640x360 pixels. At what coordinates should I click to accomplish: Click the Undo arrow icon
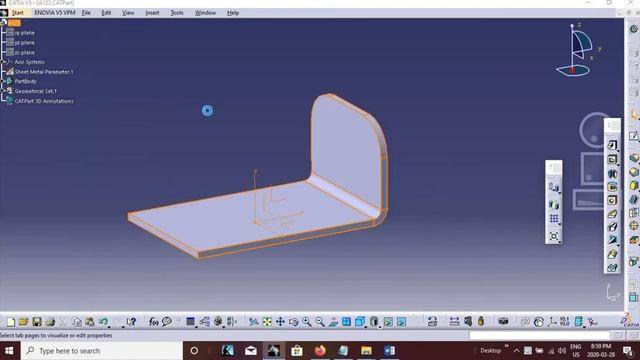(x=102, y=322)
